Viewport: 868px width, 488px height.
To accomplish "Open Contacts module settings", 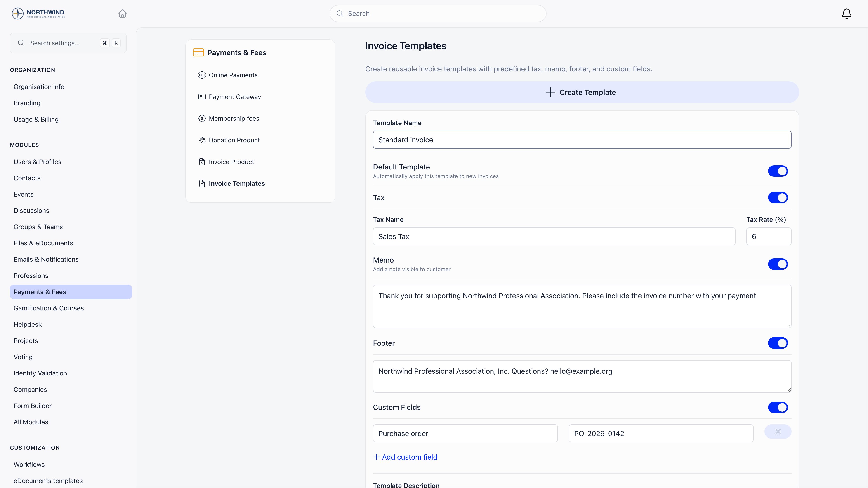I will point(27,178).
